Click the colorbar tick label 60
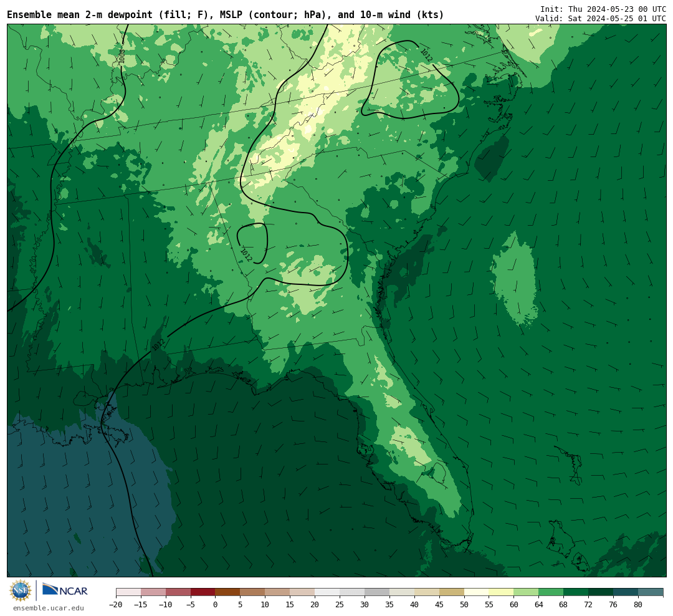This screenshot has height=616, width=673. (x=514, y=604)
